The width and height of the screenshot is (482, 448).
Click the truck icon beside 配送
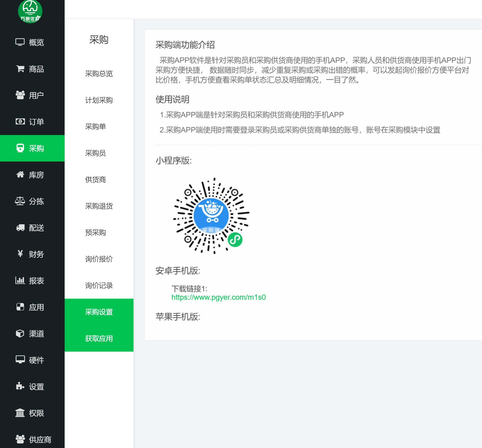pos(20,228)
